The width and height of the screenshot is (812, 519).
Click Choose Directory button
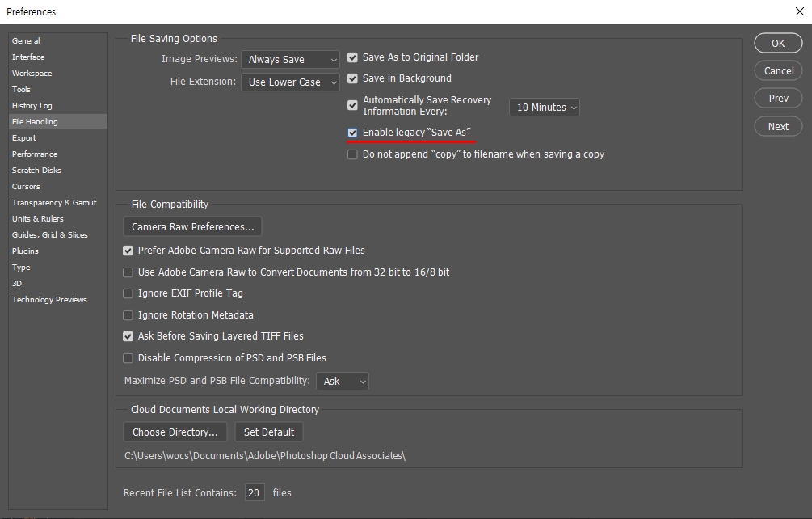(x=175, y=432)
